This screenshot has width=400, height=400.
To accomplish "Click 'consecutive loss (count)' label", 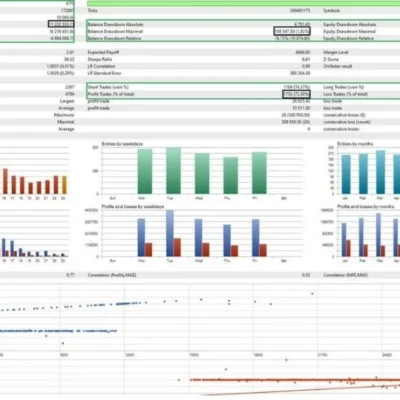I will [x=347, y=122].
